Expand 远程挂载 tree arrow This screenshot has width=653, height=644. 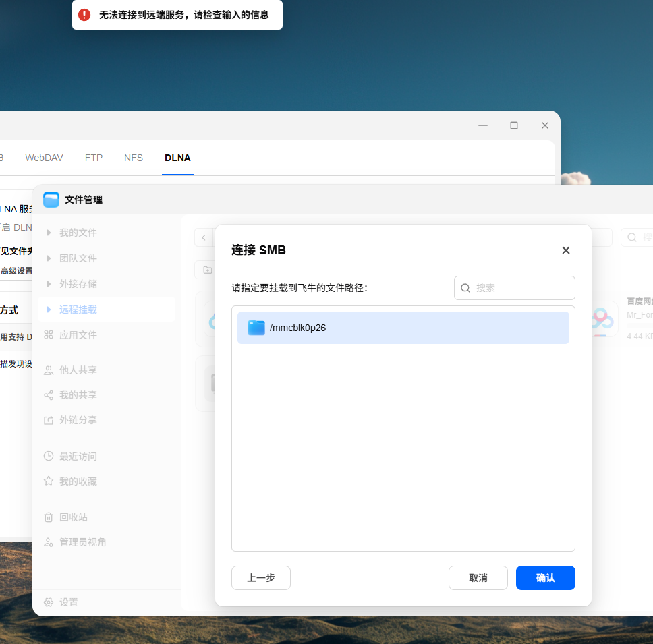tap(49, 310)
